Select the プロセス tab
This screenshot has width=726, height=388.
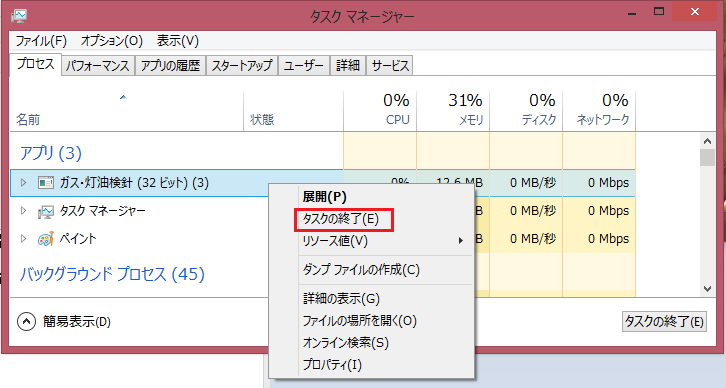[x=36, y=64]
